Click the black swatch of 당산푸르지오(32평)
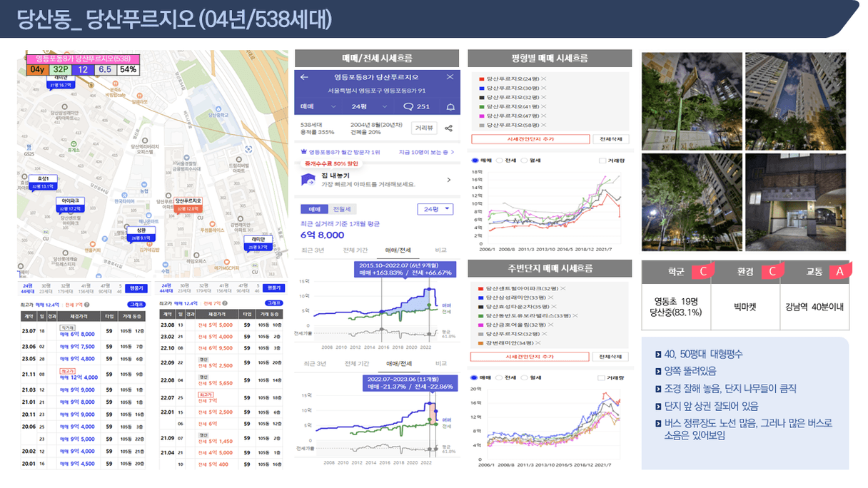868x488 pixels. click(482, 97)
